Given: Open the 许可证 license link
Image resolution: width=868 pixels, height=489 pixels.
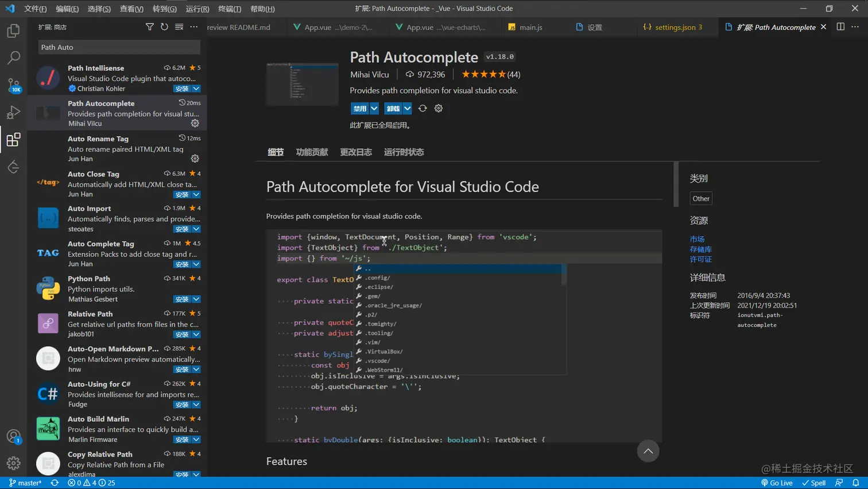Looking at the screenshot, I should pos(700,259).
